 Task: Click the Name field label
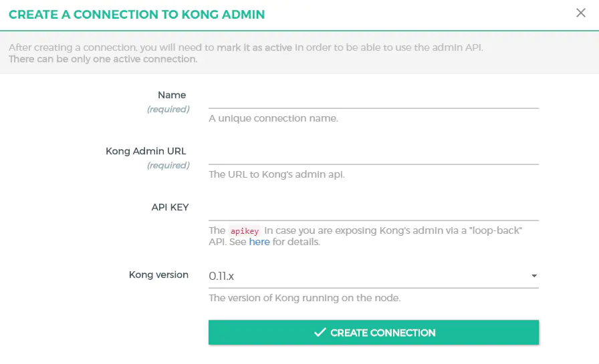pyautogui.click(x=172, y=95)
